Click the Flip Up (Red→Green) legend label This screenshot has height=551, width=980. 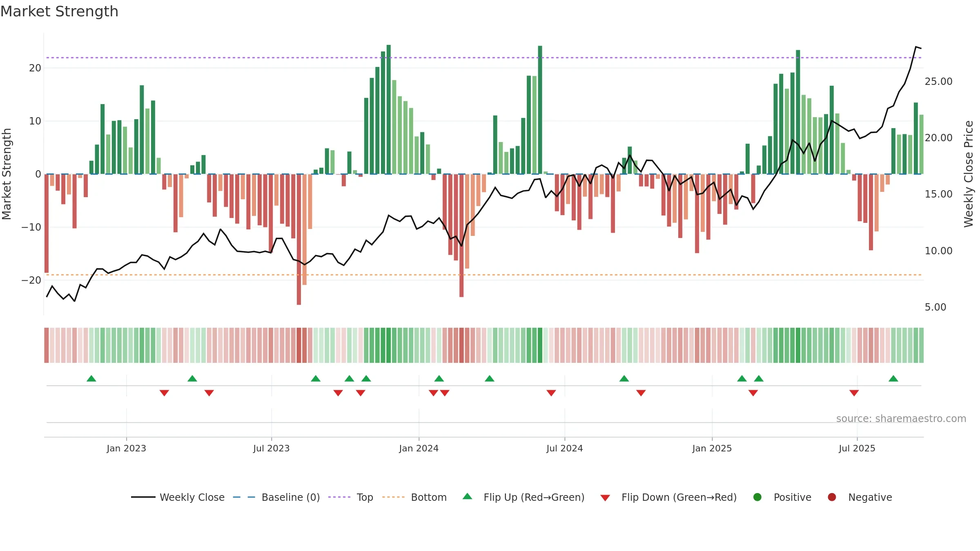[x=534, y=497]
